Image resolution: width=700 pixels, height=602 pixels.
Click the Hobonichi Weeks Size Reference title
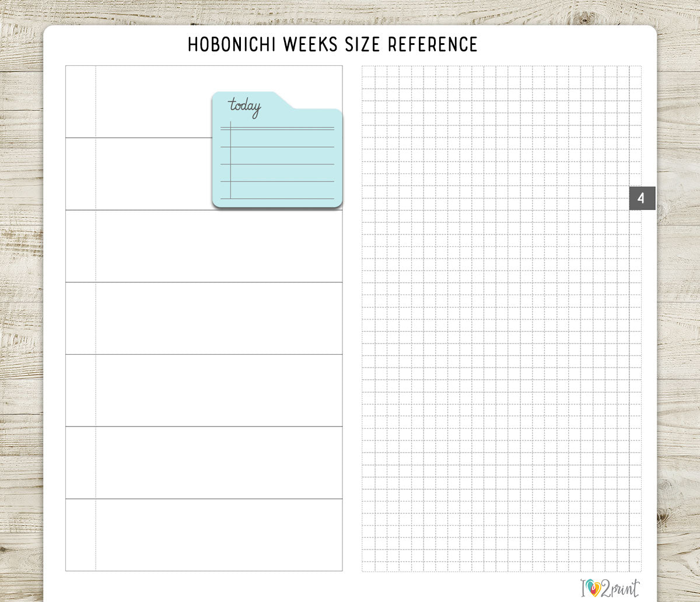[332, 44]
